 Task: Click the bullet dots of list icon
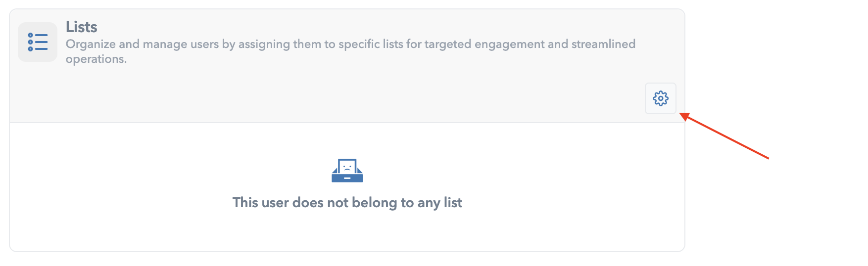(x=31, y=42)
